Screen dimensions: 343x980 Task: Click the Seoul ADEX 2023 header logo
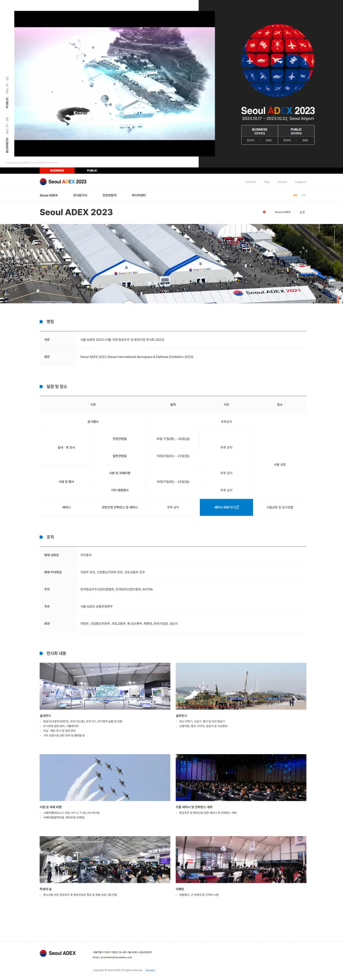[63, 182]
